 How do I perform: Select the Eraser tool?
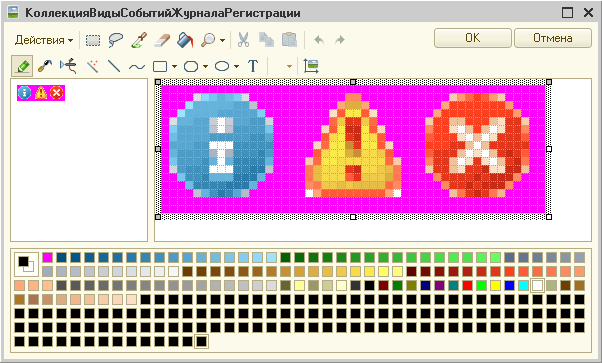162,40
